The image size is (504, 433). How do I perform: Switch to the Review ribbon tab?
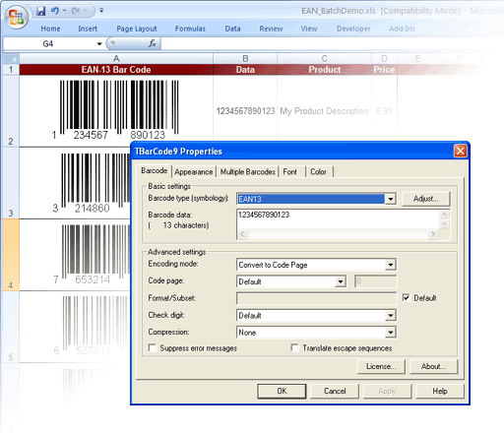pyautogui.click(x=271, y=29)
